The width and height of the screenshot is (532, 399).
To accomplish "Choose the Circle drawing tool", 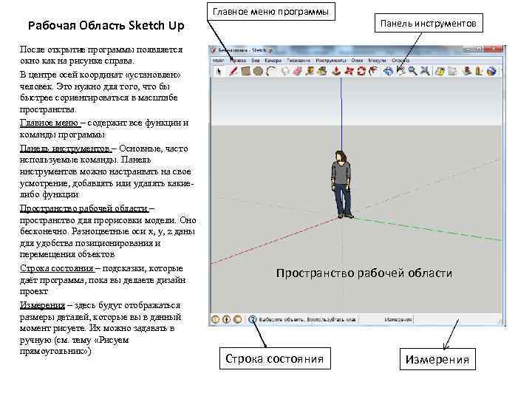I will (258, 71).
